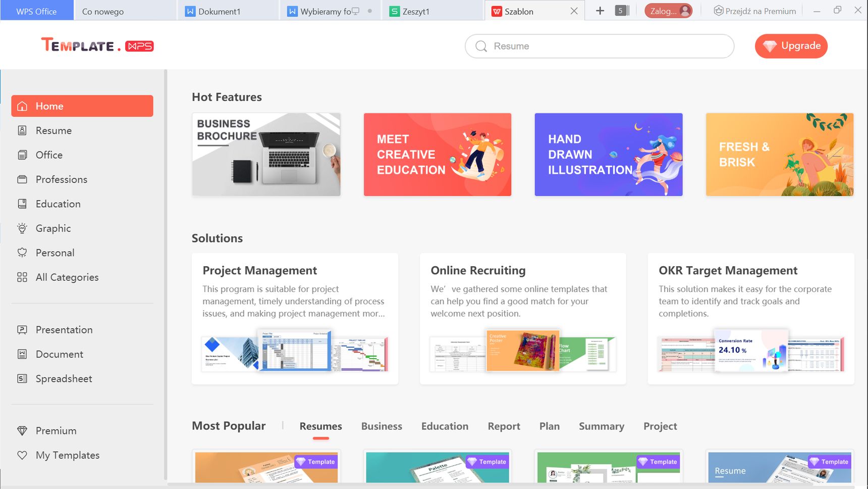Open the Hand Drawn Illustration card
This screenshot has height=489, width=868.
[609, 155]
